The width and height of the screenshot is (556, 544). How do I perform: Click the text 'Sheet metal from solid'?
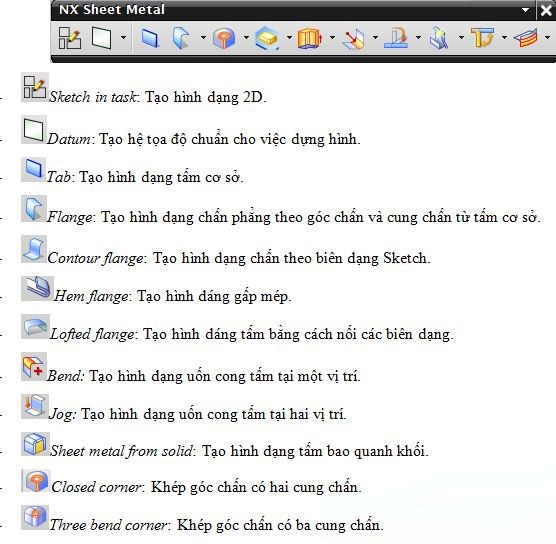click(121, 451)
